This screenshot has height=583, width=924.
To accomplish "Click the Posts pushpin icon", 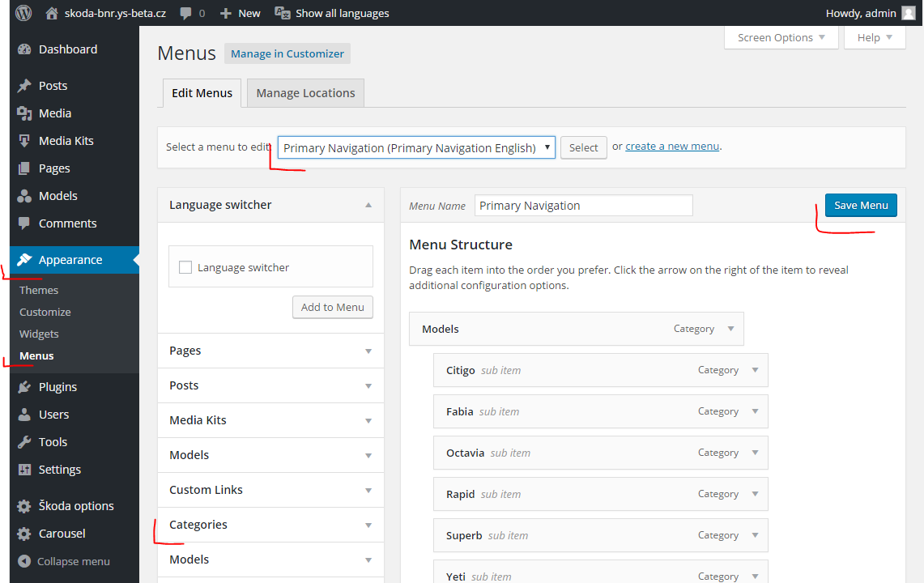I will pyautogui.click(x=24, y=86).
